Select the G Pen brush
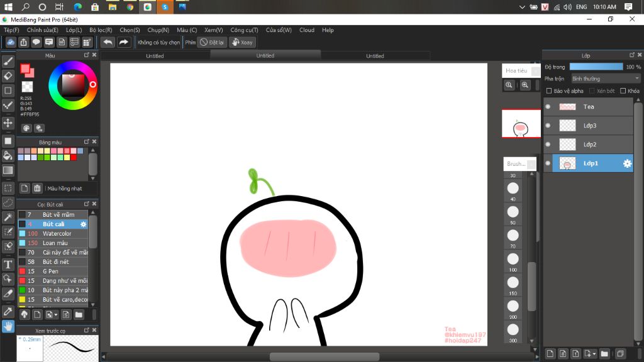This screenshot has width=644, height=362. coord(53,271)
